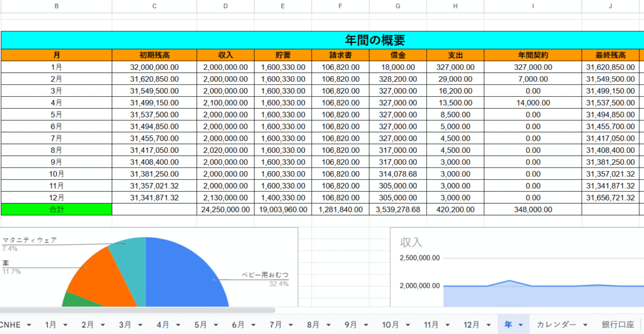This screenshot has height=334, width=644.
Task: Expand dropdown arrow on 9月 tab
Action: [366, 325]
